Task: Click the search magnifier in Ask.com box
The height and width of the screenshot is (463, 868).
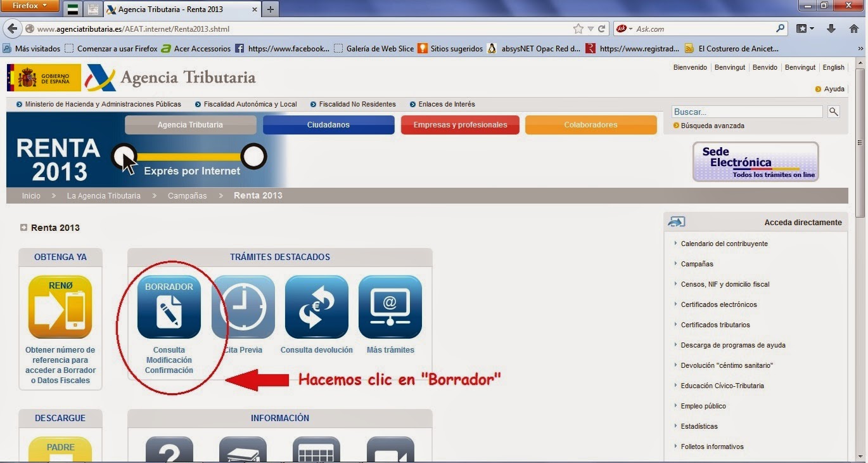Action: 781,29
